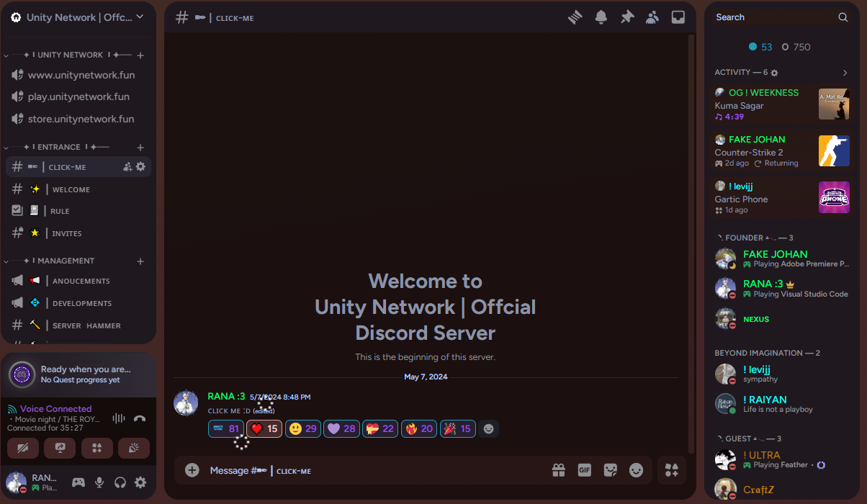Show pinned messages
The image size is (867, 504).
[x=626, y=17]
